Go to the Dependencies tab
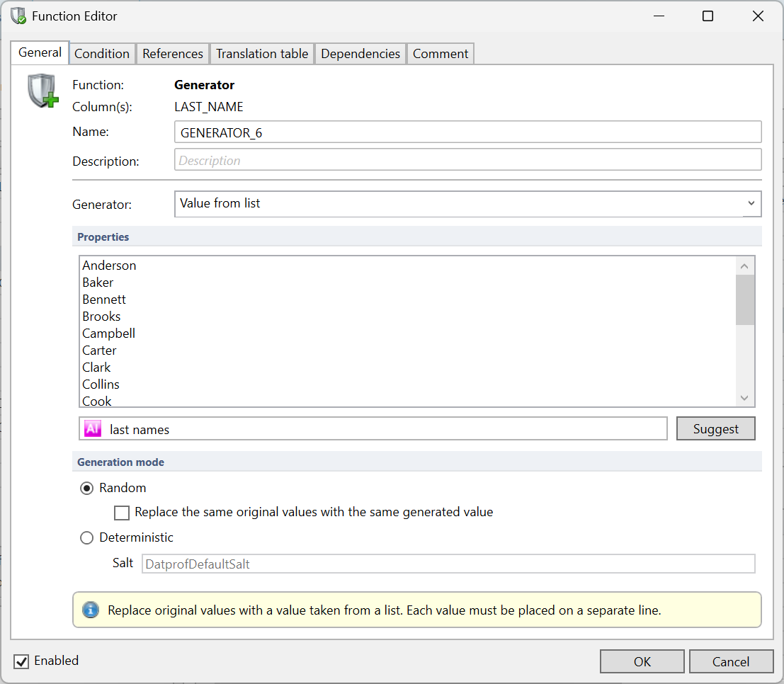 (x=360, y=54)
